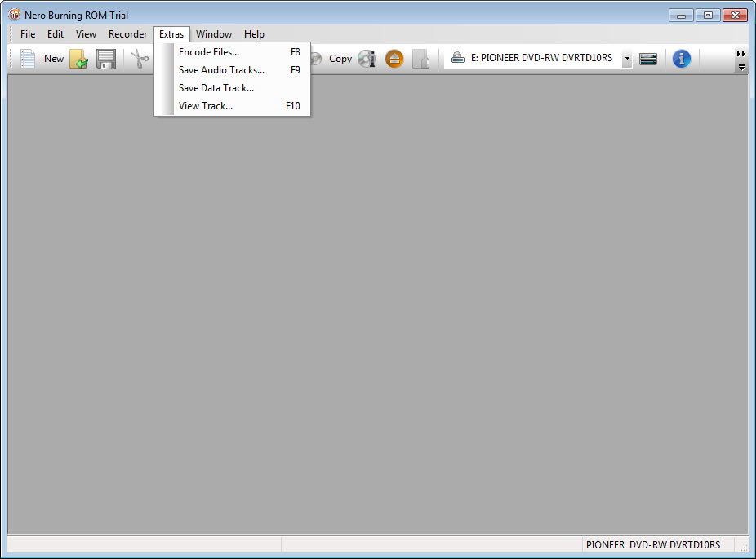Viewport: 756px width, 559px height.
Task: Click the Cut scissors icon
Action: point(140,59)
